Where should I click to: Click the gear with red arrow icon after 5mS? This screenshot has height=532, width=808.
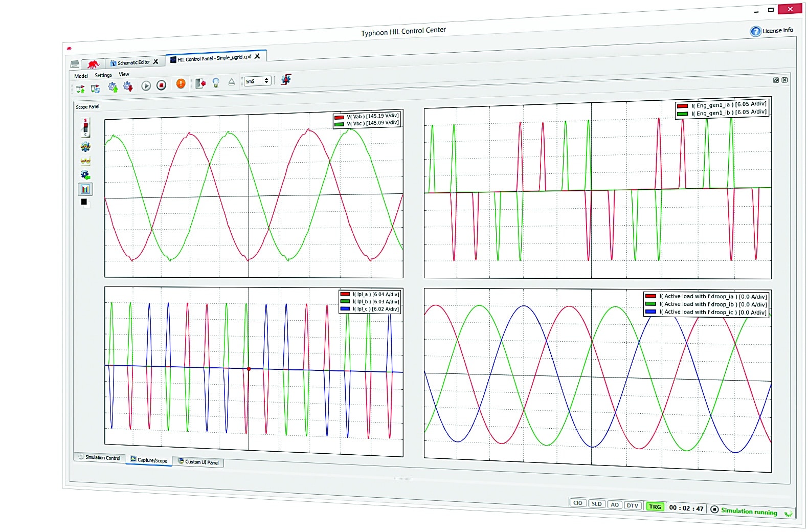tap(286, 79)
